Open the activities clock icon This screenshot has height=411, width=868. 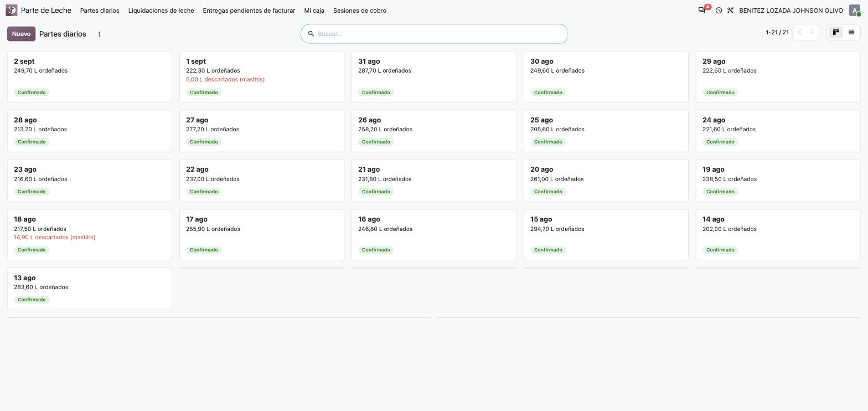[x=719, y=11]
